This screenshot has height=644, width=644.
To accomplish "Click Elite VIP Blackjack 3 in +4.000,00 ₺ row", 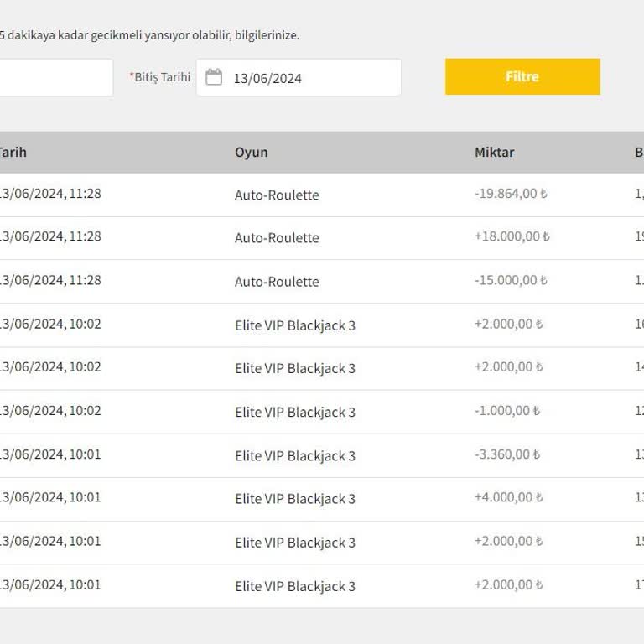I will coord(295,499).
